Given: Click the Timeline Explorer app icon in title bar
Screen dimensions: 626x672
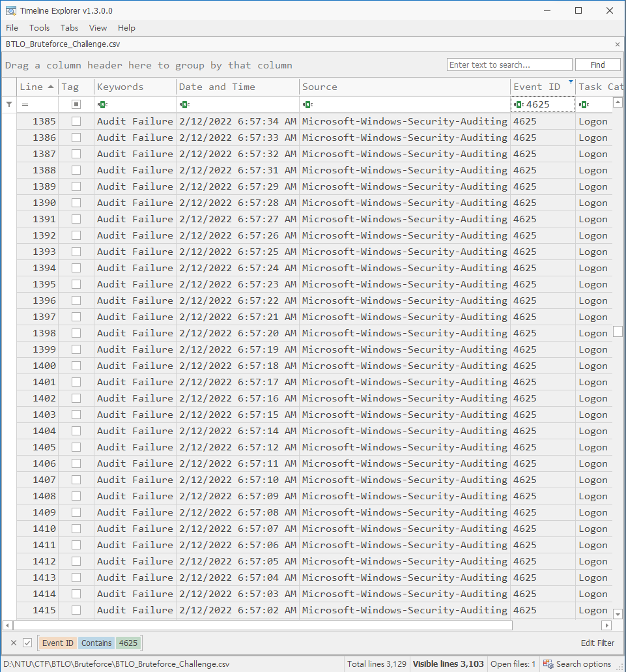Looking at the screenshot, I should (x=10, y=10).
